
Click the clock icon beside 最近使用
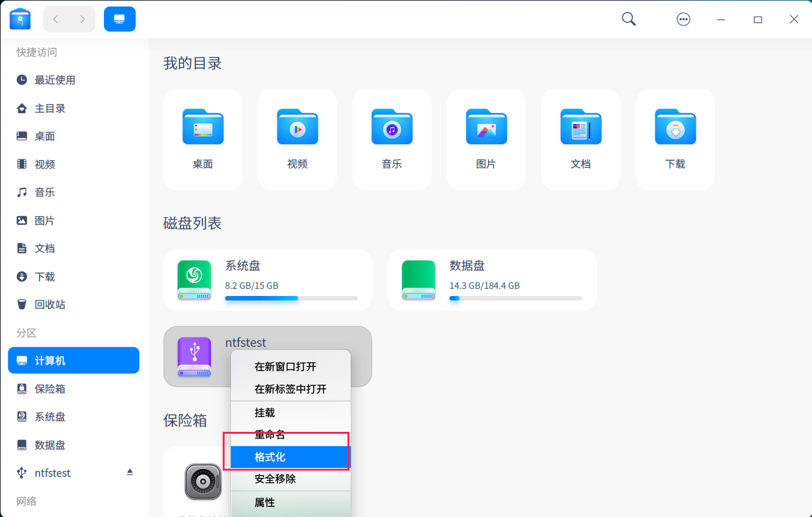(22, 80)
